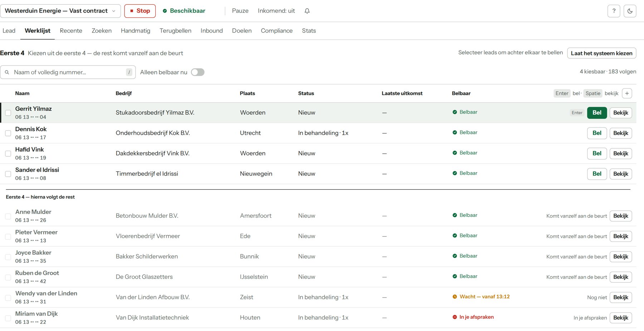This screenshot has width=644, height=331.
Task: Click the Belbaar column header
Action: (x=461, y=93)
